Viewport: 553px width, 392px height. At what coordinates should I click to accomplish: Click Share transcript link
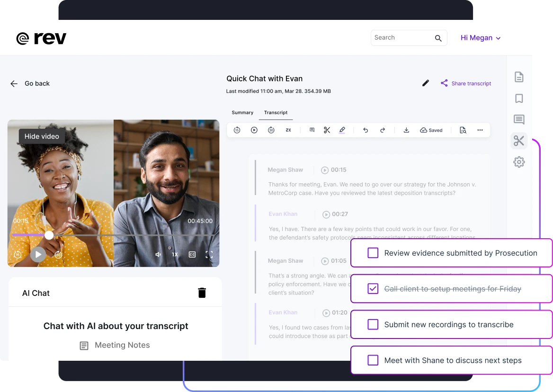point(466,83)
